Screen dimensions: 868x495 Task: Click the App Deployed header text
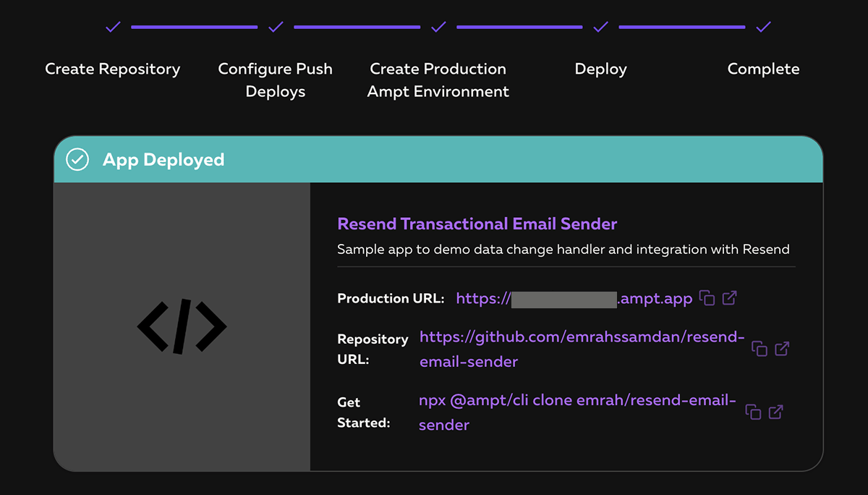[163, 160]
